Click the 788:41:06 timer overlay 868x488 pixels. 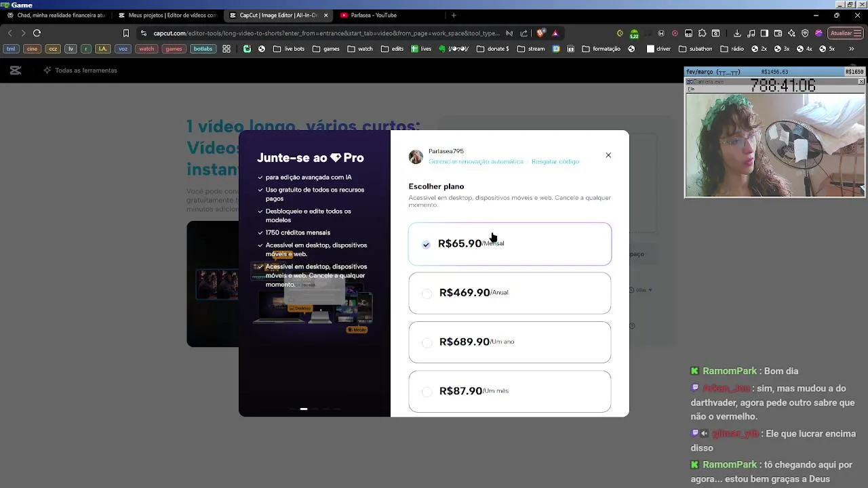tap(783, 85)
